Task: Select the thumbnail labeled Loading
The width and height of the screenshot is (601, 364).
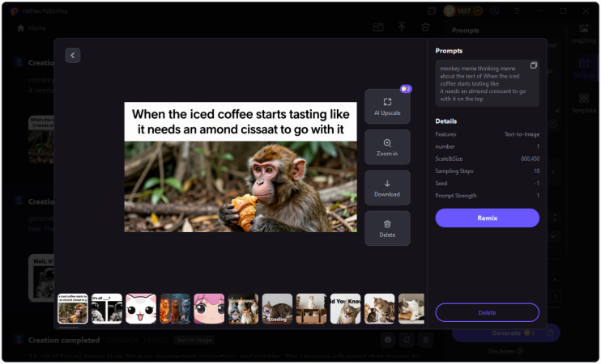Action: 277,308
